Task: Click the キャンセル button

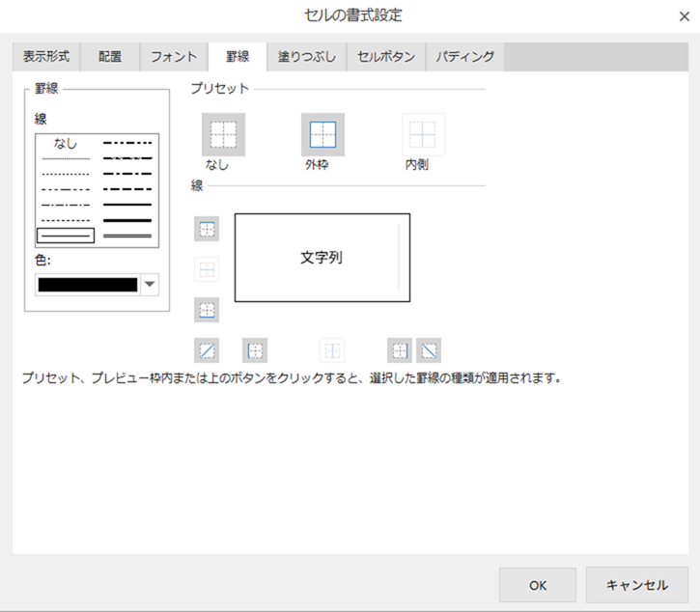Action: point(636,585)
